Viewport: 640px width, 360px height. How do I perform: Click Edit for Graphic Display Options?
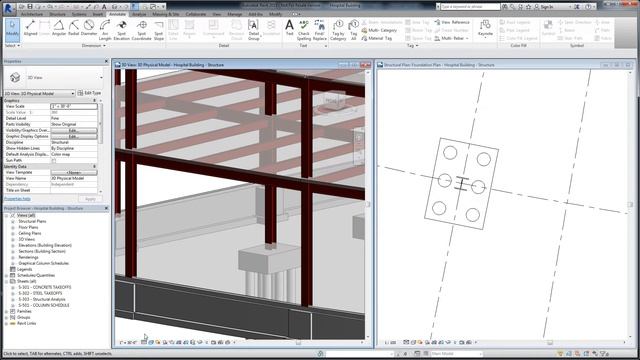[74, 136]
